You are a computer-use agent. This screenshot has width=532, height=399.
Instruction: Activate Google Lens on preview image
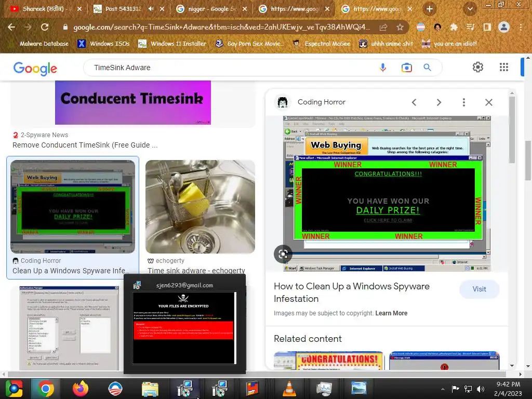click(x=283, y=254)
